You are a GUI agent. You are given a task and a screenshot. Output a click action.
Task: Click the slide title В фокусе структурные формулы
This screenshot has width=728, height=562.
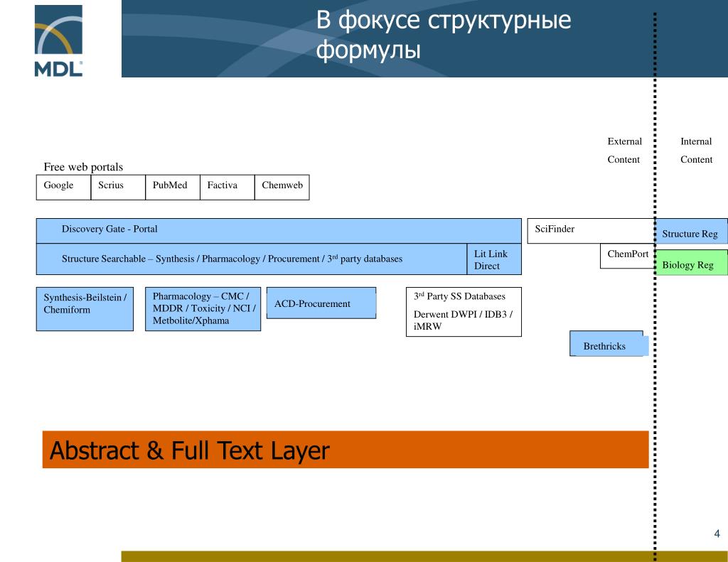click(444, 35)
